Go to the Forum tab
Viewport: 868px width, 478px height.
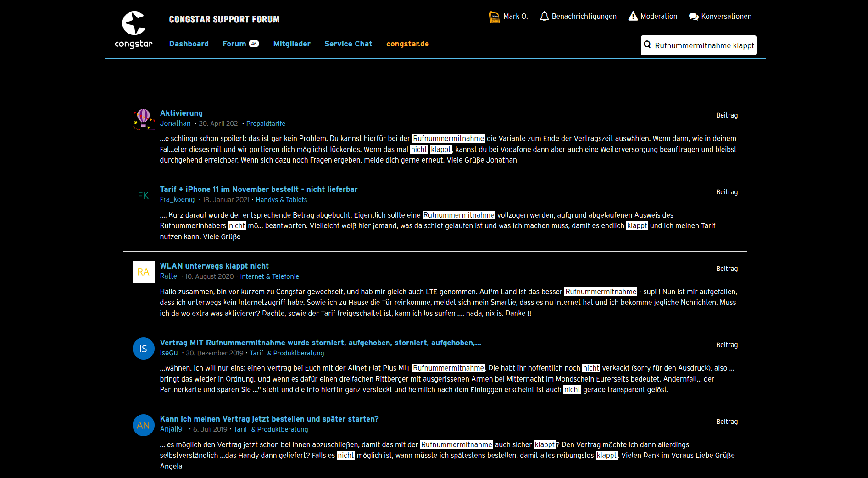234,44
